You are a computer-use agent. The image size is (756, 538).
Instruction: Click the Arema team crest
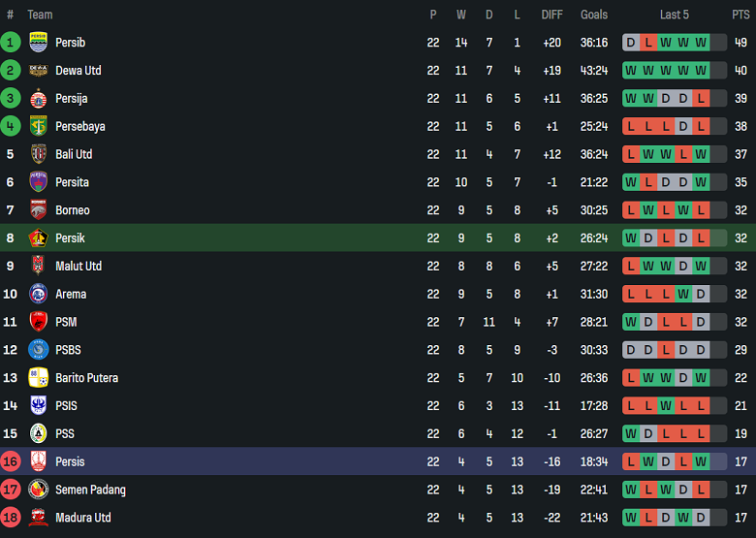click(x=39, y=294)
